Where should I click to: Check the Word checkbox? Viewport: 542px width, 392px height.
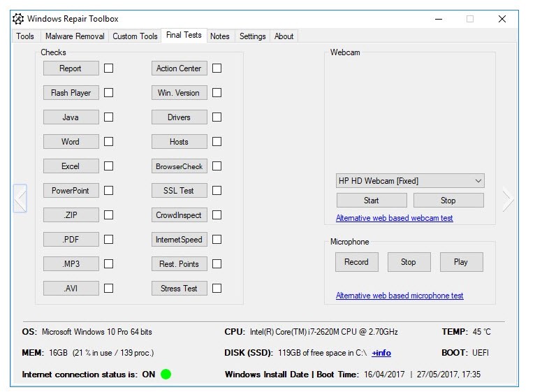(108, 141)
